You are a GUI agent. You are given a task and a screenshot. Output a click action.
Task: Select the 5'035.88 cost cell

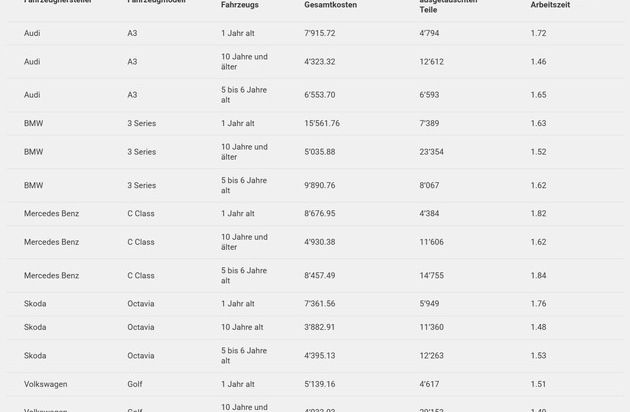click(320, 152)
